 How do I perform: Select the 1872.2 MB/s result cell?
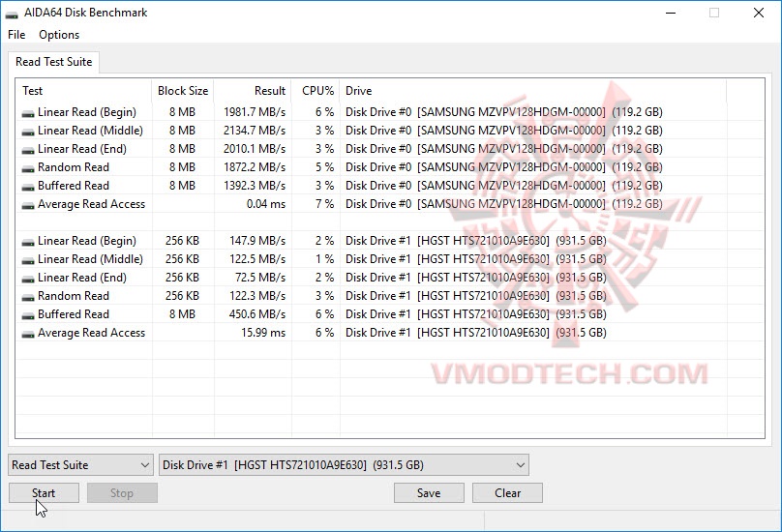coord(255,167)
